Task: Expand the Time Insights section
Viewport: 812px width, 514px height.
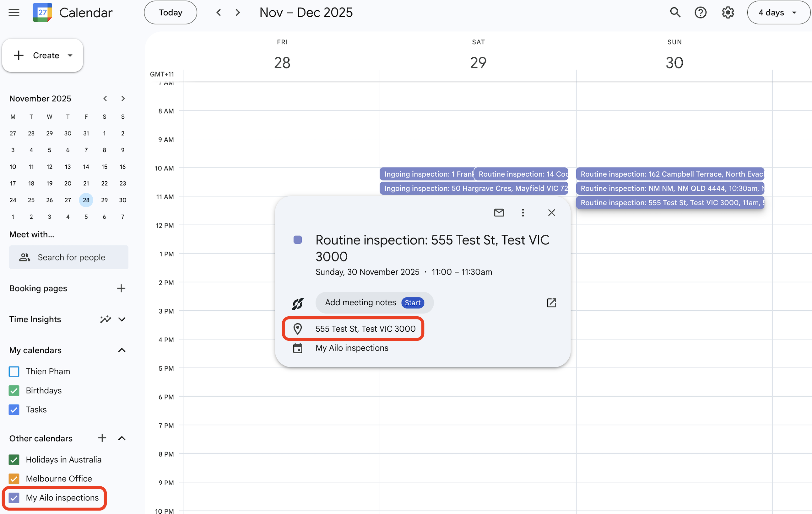Action: point(122,319)
